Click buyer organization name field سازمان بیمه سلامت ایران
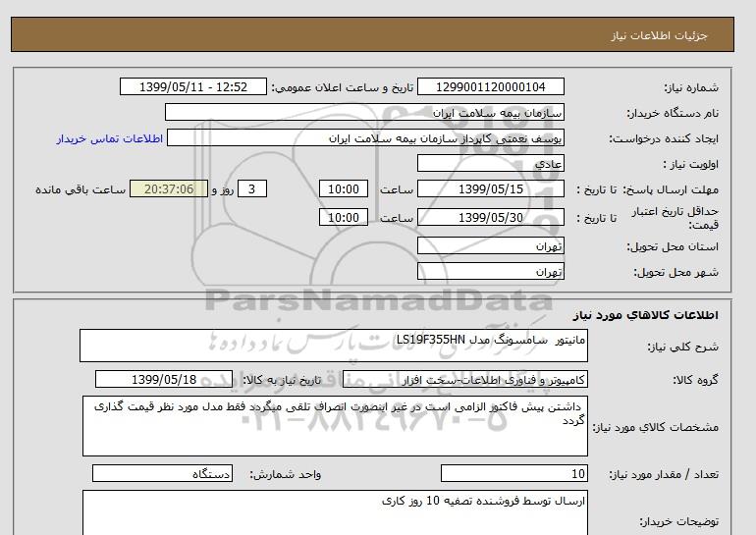Viewport: 756px width, 535px height. [364, 112]
